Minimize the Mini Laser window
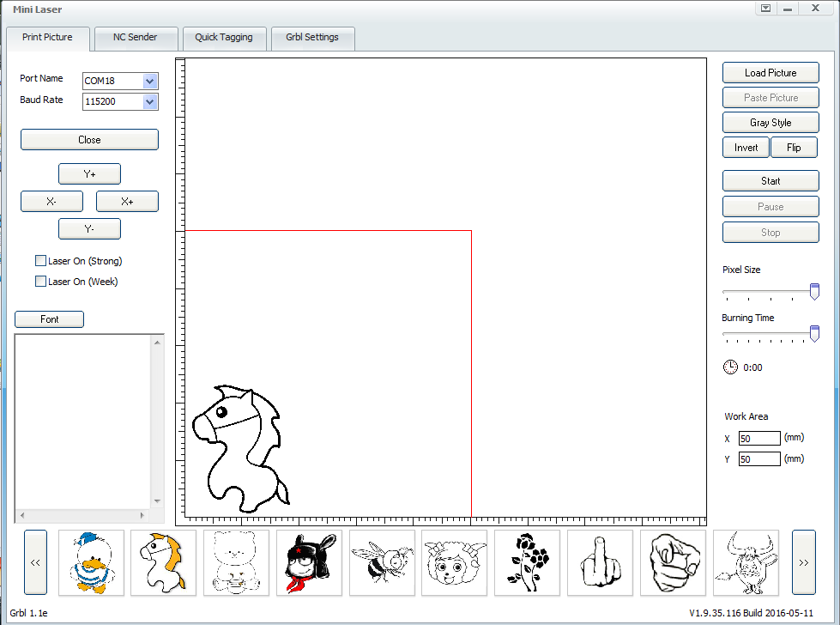Image resolution: width=840 pixels, height=625 pixels. pyautogui.click(x=788, y=8)
